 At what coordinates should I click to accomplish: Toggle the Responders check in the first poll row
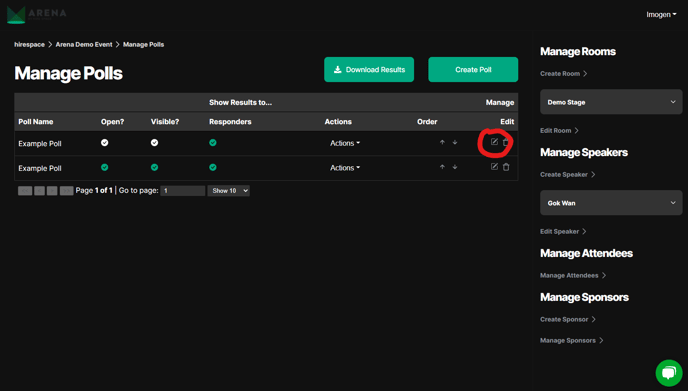click(213, 143)
